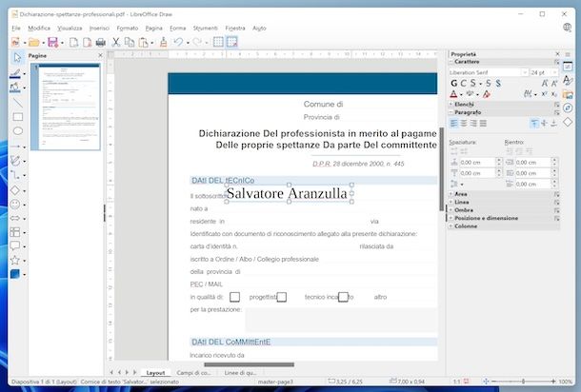The width and height of the screenshot is (581, 392).
Task: Open the Visualizza menu
Action: point(70,29)
